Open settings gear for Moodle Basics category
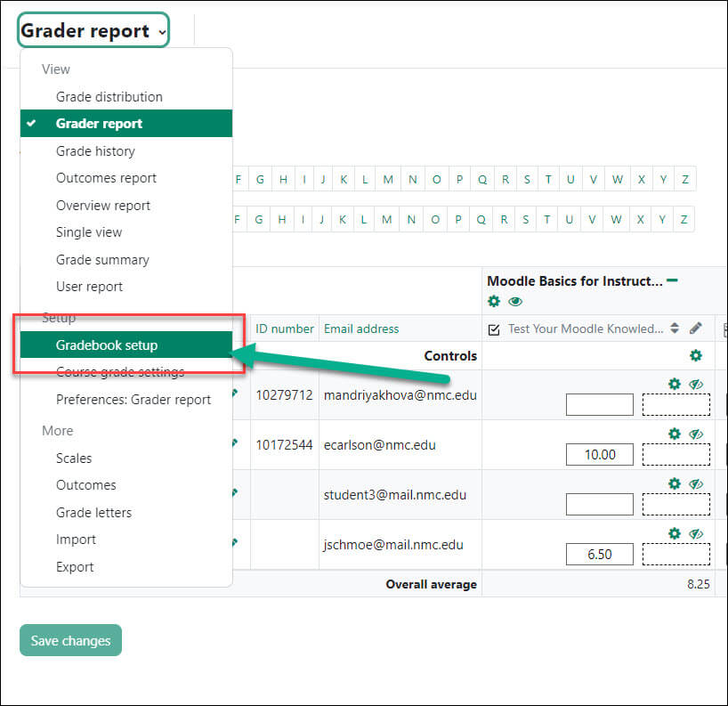The height and width of the screenshot is (706, 728). (x=494, y=302)
